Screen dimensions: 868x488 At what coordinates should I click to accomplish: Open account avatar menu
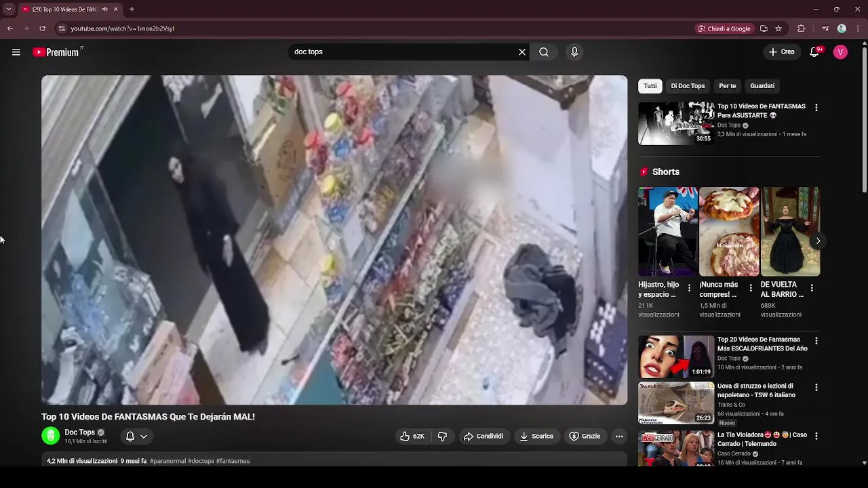[x=840, y=52]
